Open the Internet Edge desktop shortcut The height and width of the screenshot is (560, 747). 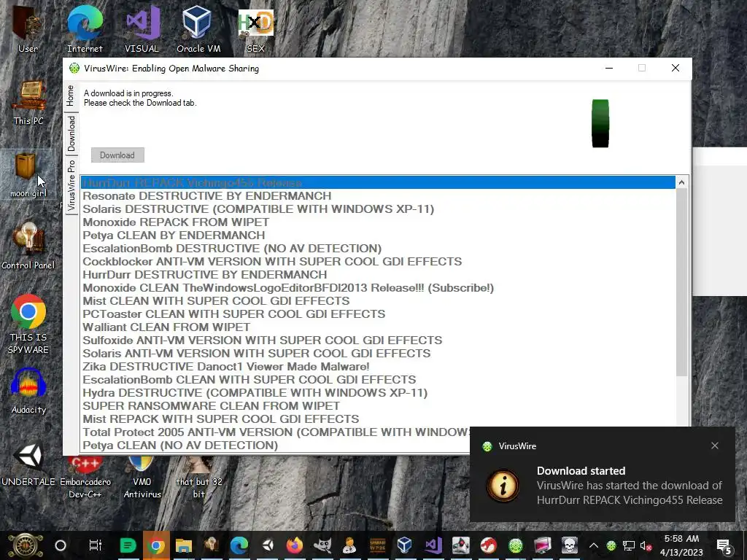coord(85,28)
